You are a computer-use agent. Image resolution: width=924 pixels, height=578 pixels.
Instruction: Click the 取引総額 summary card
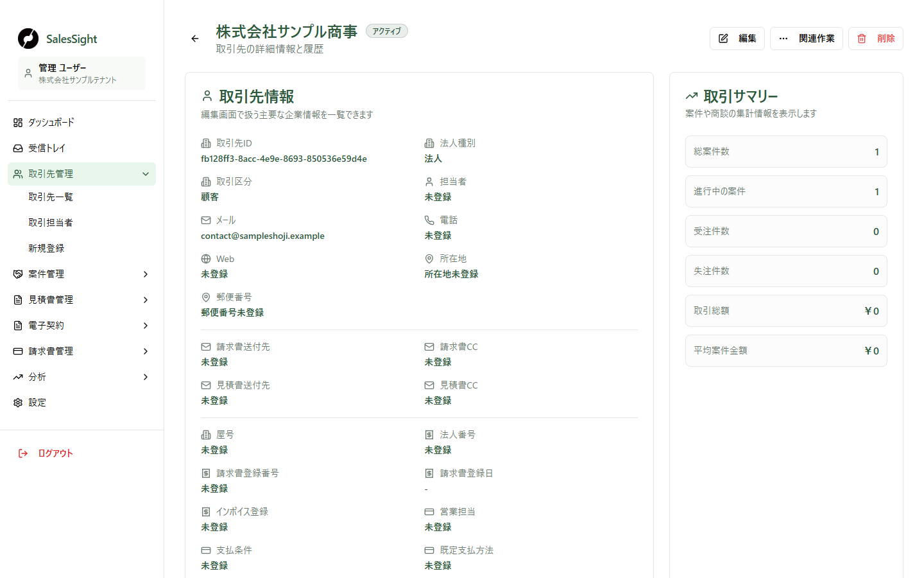point(786,311)
